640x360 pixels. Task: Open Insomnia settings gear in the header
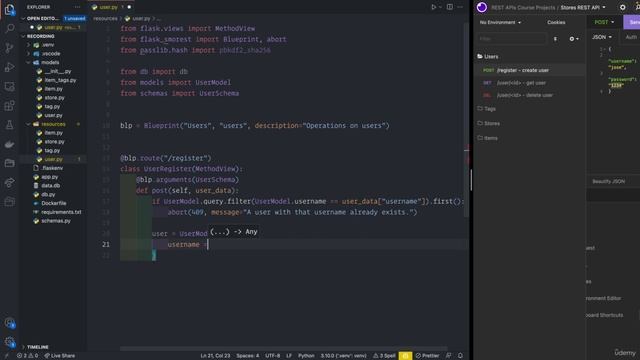pyautogui.click(x=622, y=7)
